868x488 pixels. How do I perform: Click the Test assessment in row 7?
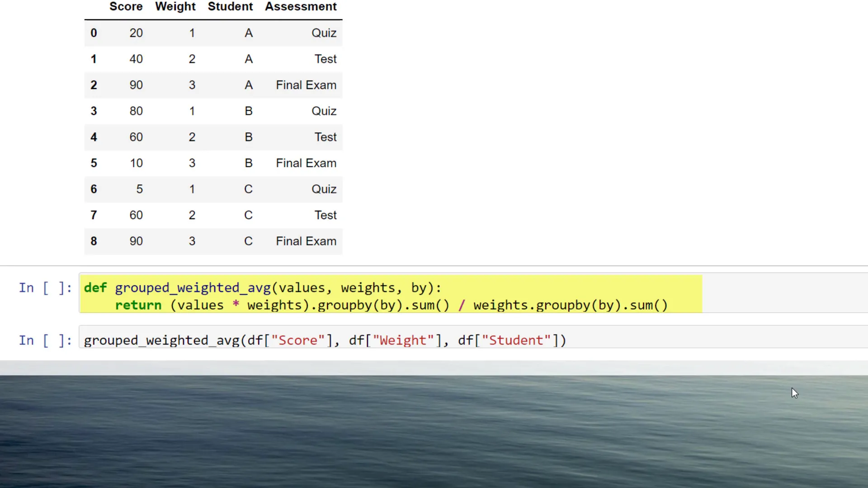(x=325, y=215)
